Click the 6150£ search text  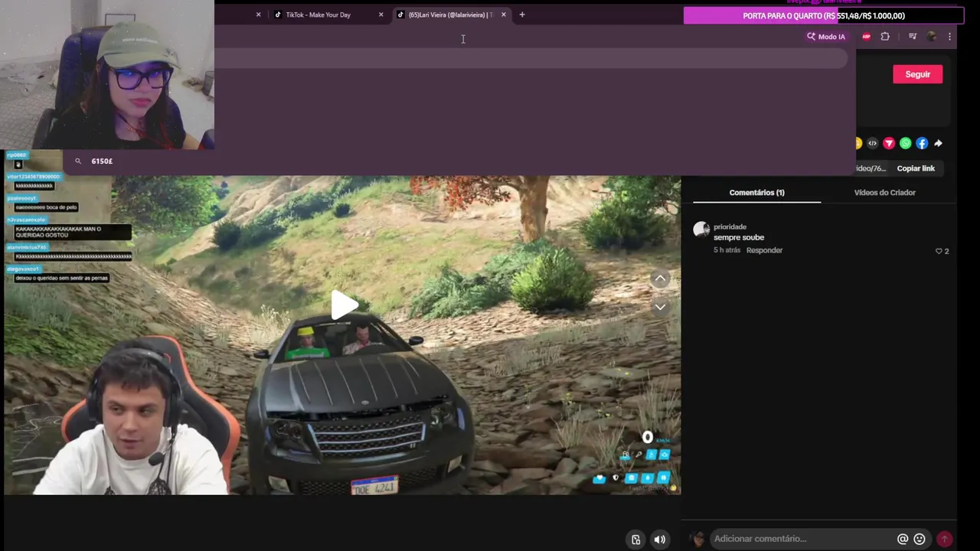(102, 161)
